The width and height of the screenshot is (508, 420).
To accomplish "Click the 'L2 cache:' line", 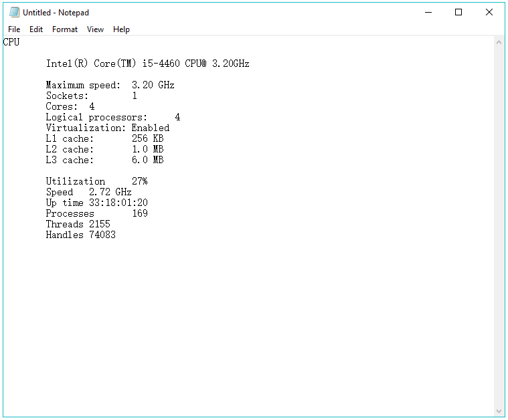I will [104, 149].
